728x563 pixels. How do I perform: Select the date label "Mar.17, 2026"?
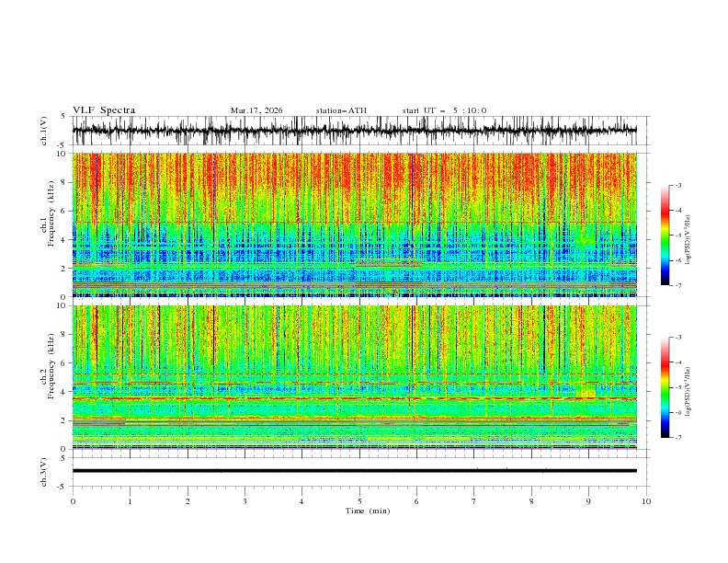tap(256, 110)
